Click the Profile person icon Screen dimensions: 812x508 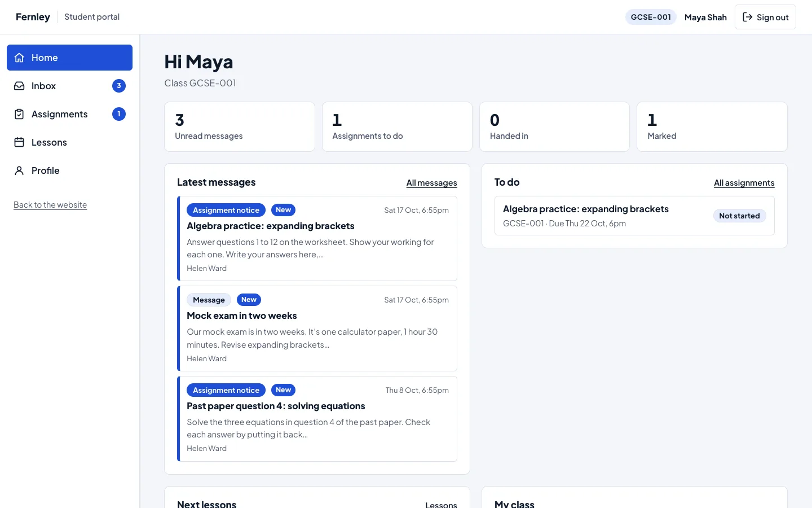[x=19, y=170]
